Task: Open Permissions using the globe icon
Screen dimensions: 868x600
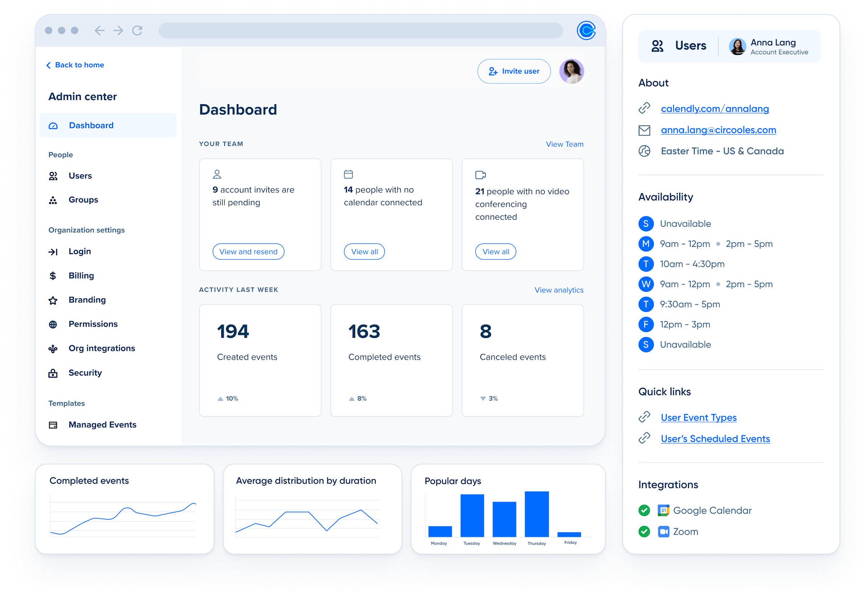Action: click(53, 324)
